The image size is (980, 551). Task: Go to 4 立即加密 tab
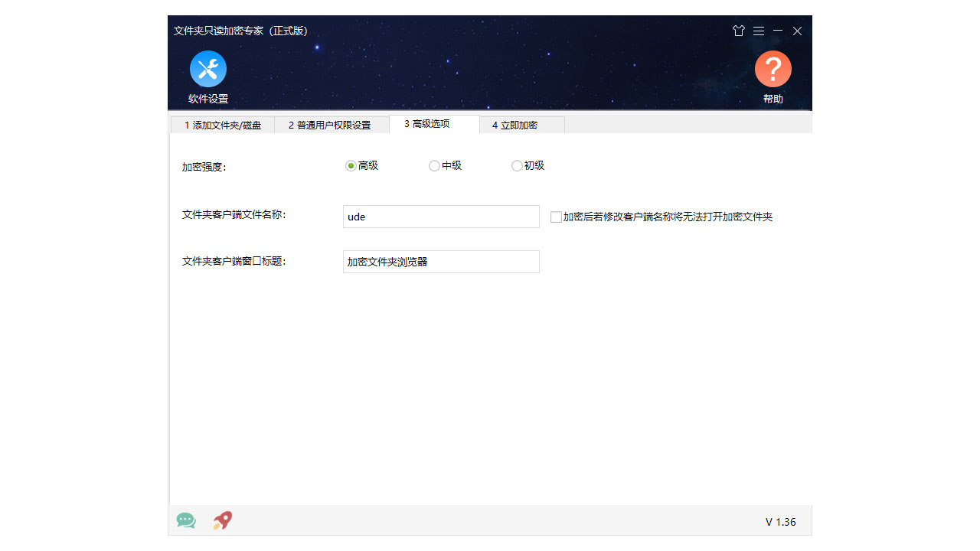[522, 125]
